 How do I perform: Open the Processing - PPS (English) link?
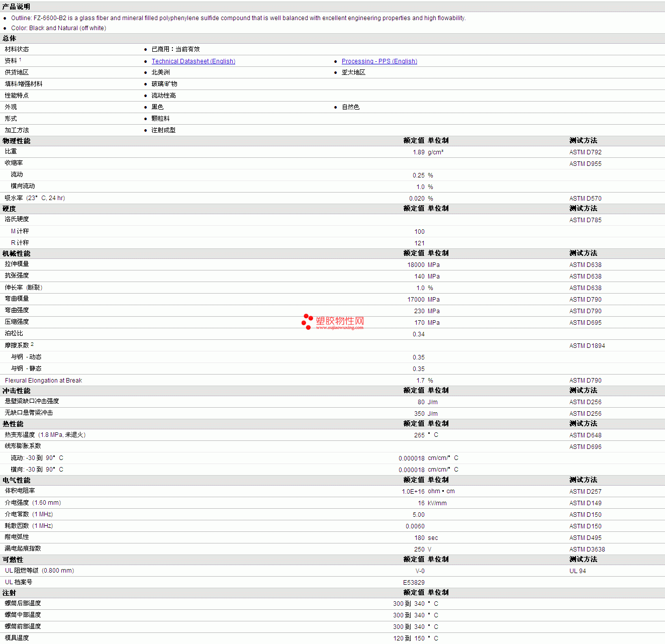click(379, 61)
